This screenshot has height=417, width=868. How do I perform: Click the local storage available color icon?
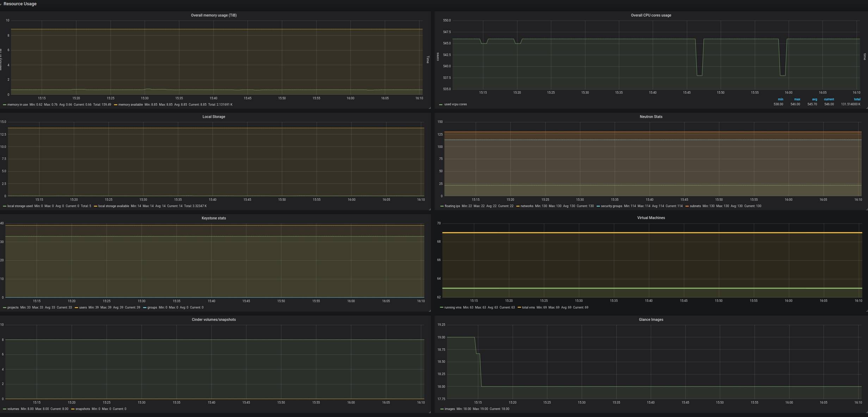(96, 206)
